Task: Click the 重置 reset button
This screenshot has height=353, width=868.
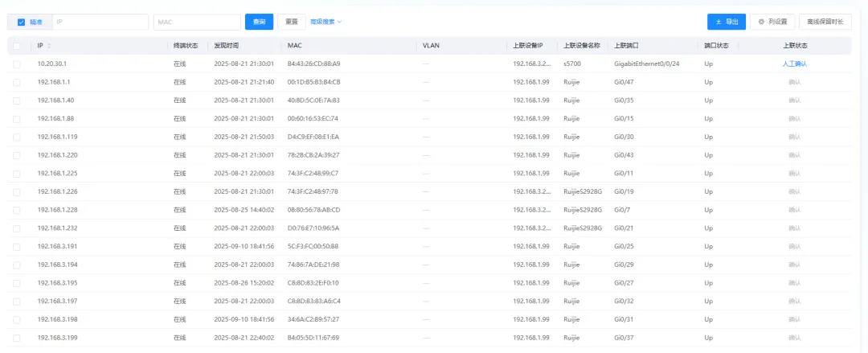Action: (x=292, y=22)
